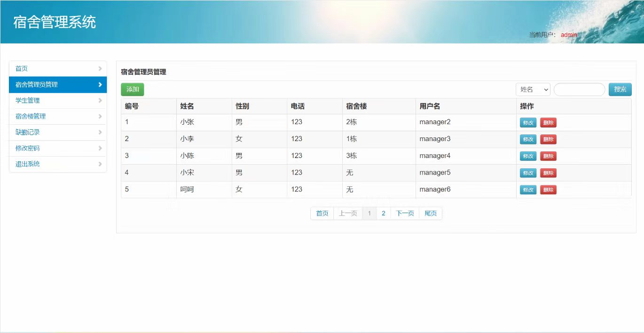Go to 首页 in the pagination
Image resolution: width=644 pixels, height=333 pixels.
click(322, 214)
